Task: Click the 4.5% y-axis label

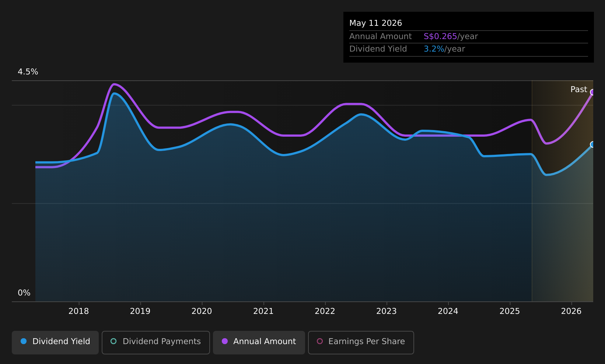Action: (28, 72)
